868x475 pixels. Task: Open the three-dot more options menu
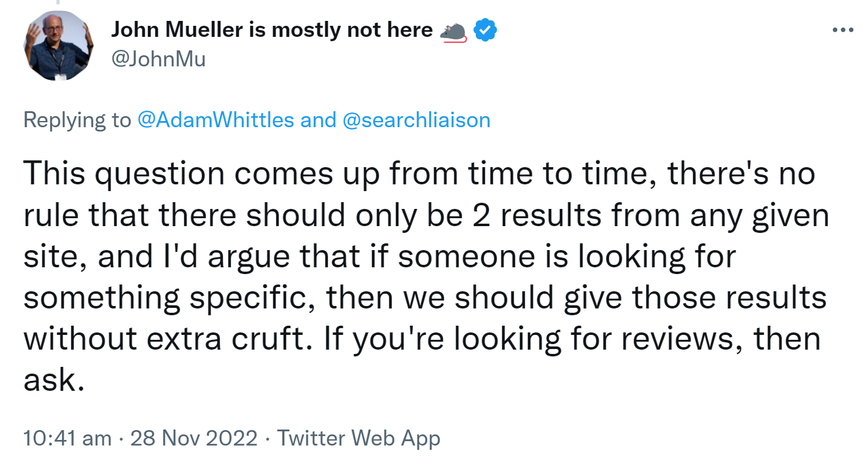pyautogui.click(x=842, y=30)
